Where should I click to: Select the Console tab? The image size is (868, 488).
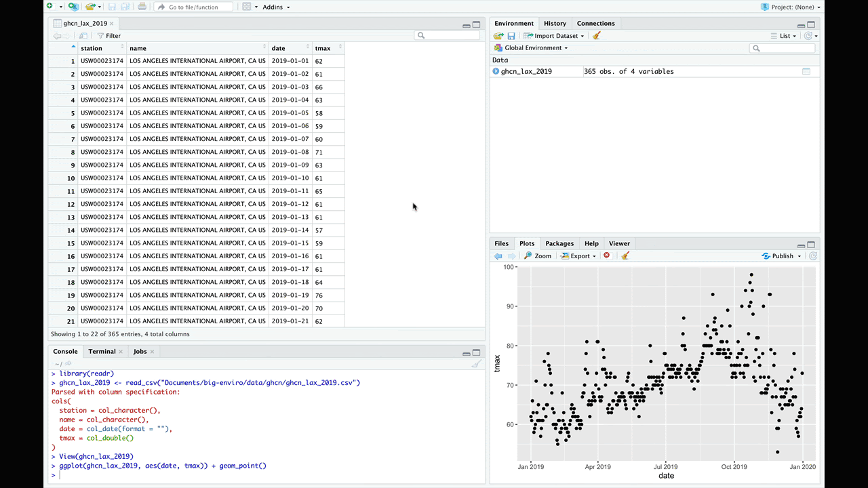point(65,351)
